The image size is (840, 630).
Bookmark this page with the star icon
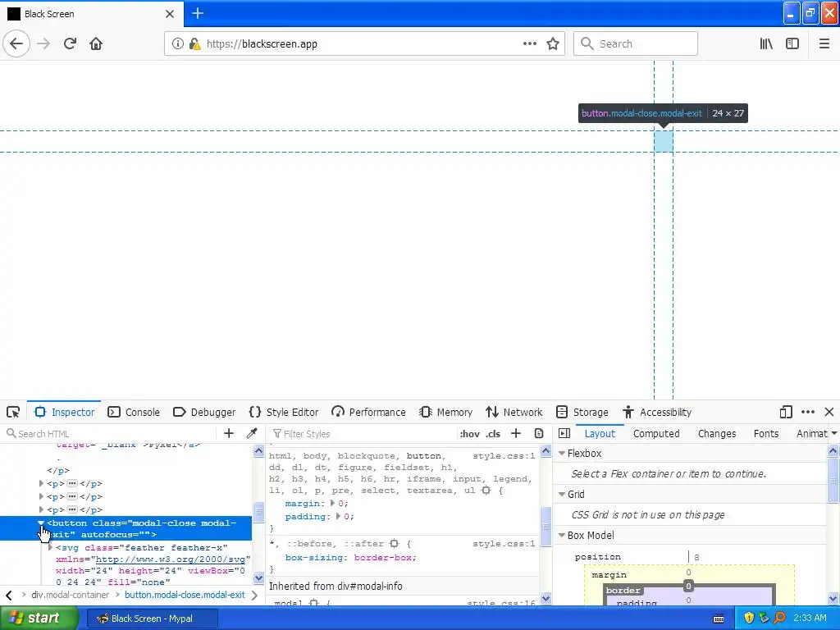click(553, 43)
